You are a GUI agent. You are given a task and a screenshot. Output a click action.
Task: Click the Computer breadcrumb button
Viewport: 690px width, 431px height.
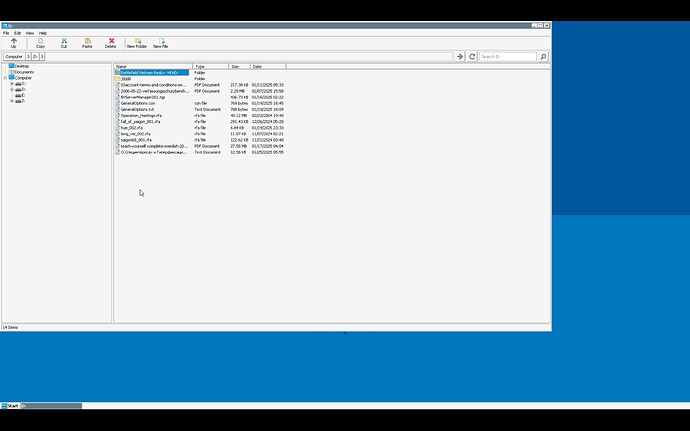[14, 57]
